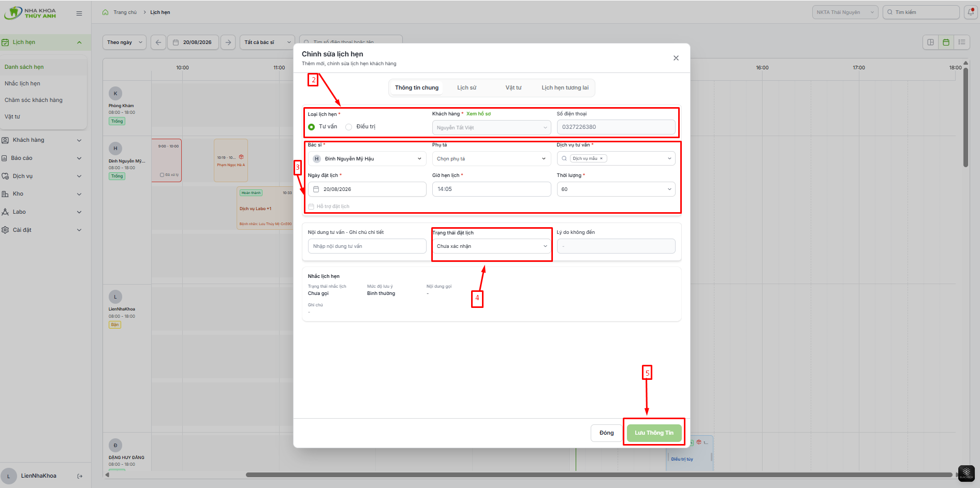Open the Thời lượng dropdown
This screenshot has width=980, height=488.
click(616, 189)
